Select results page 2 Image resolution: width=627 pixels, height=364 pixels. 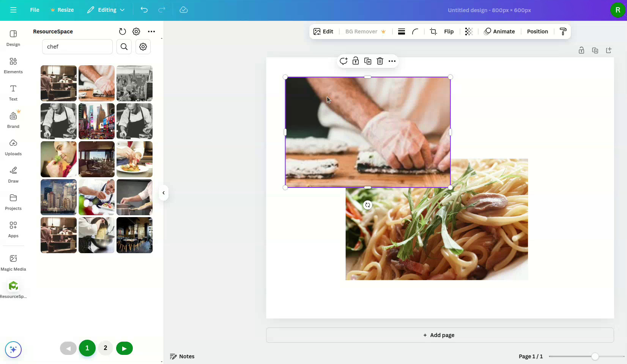tap(106, 348)
